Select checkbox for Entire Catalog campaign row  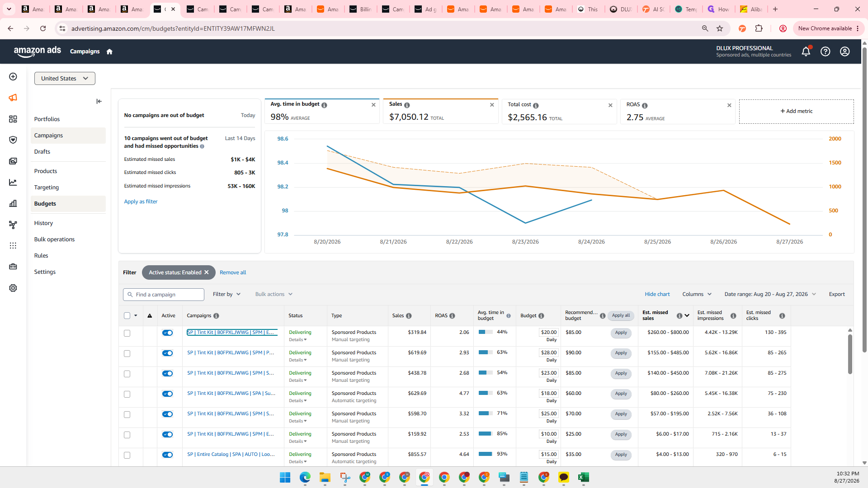(x=127, y=455)
